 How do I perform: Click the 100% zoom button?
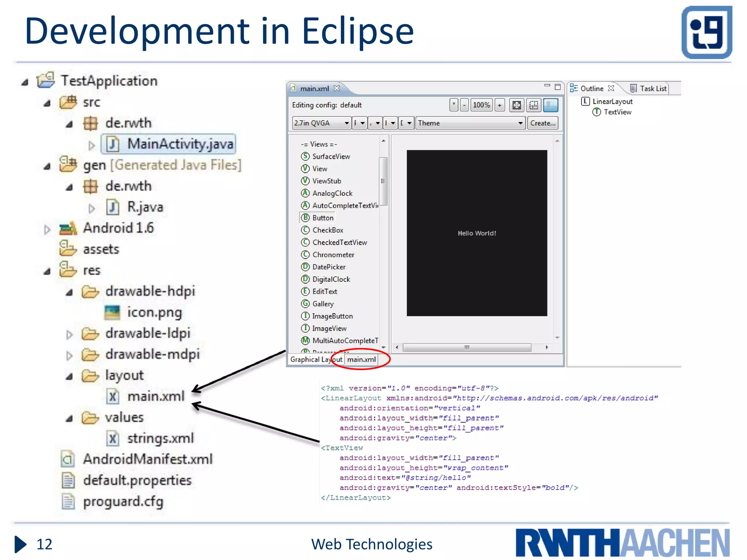481,105
